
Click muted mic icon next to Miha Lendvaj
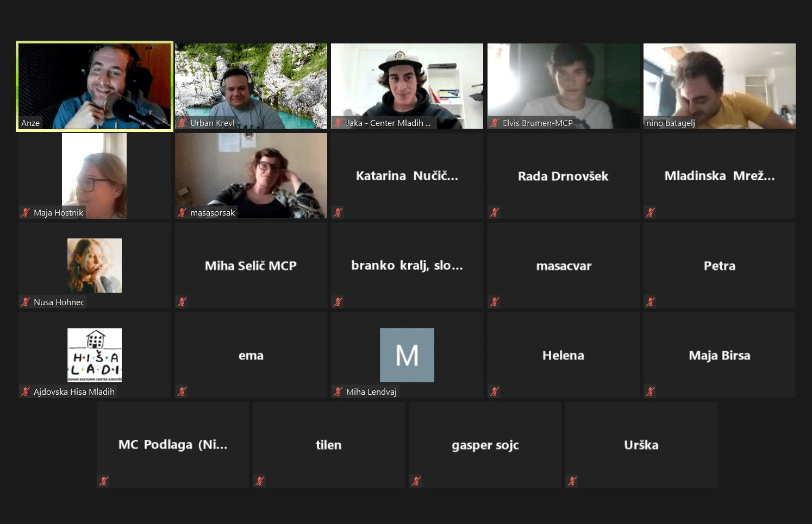[338, 392]
